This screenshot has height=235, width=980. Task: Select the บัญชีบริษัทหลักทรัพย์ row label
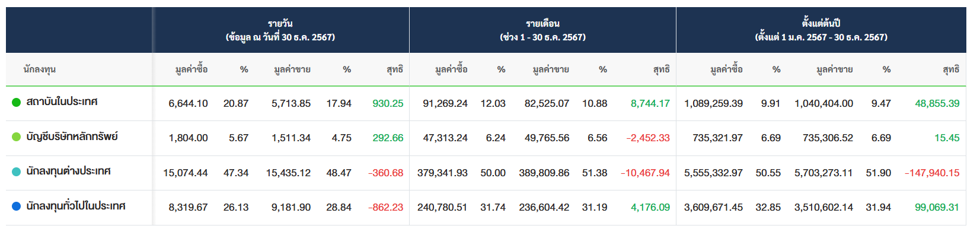(x=72, y=136)
